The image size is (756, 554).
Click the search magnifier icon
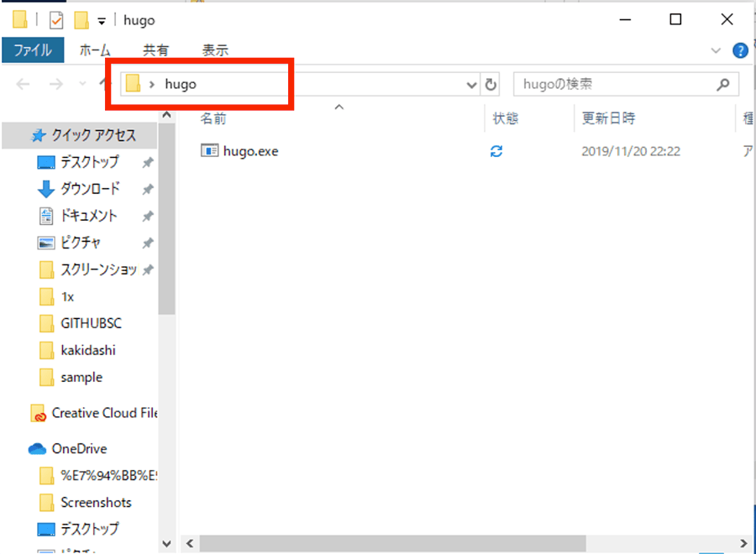722,84
